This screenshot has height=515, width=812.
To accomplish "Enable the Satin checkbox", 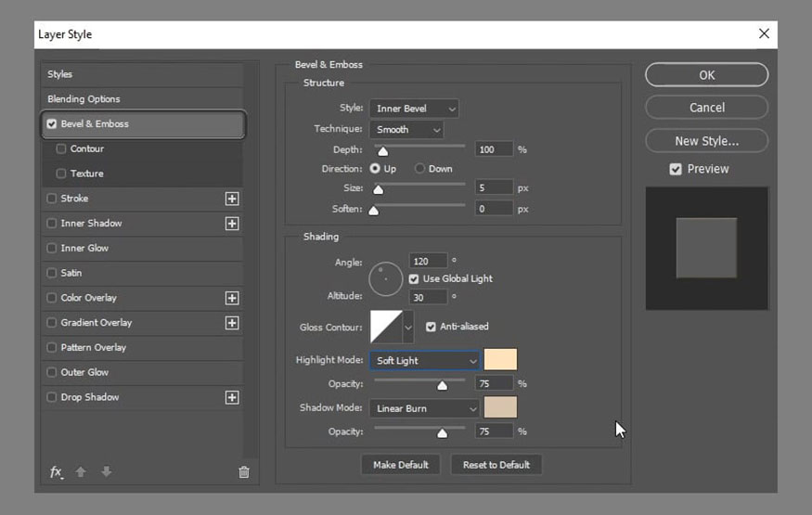I will click(52, 273).
